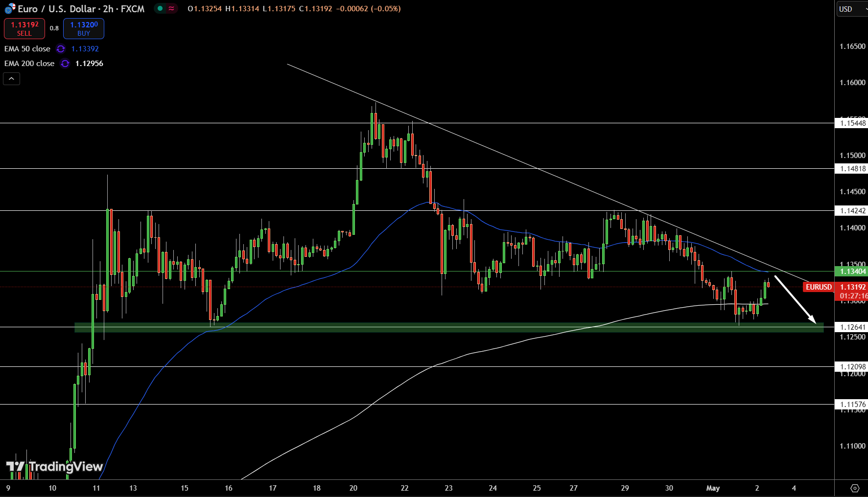Click the BUY button at 1.13200
Screen dimensions: 868x497
[x=84, y=29]
